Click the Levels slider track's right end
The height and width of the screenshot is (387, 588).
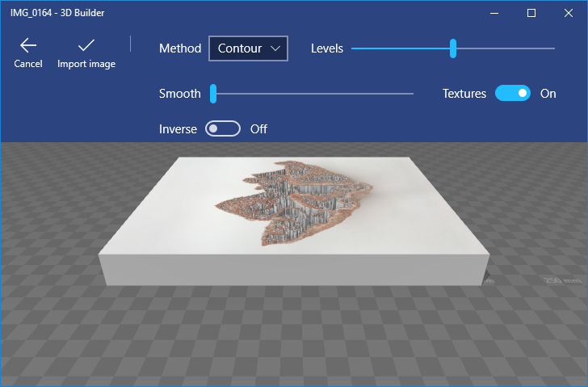point(552,48)
